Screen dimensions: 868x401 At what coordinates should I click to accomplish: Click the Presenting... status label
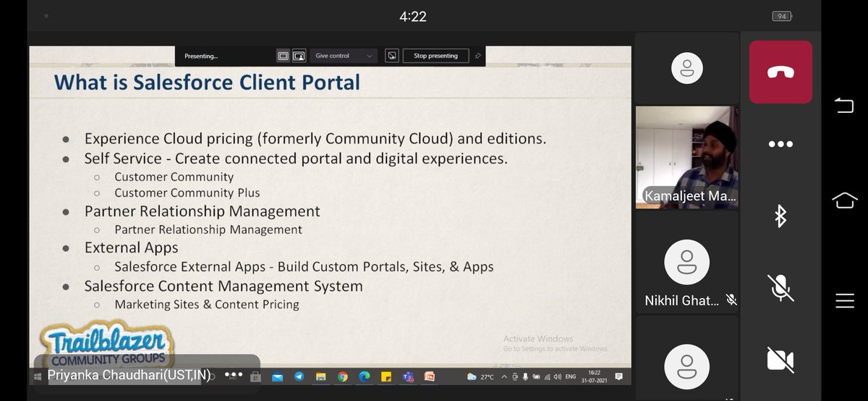(201, 56)
